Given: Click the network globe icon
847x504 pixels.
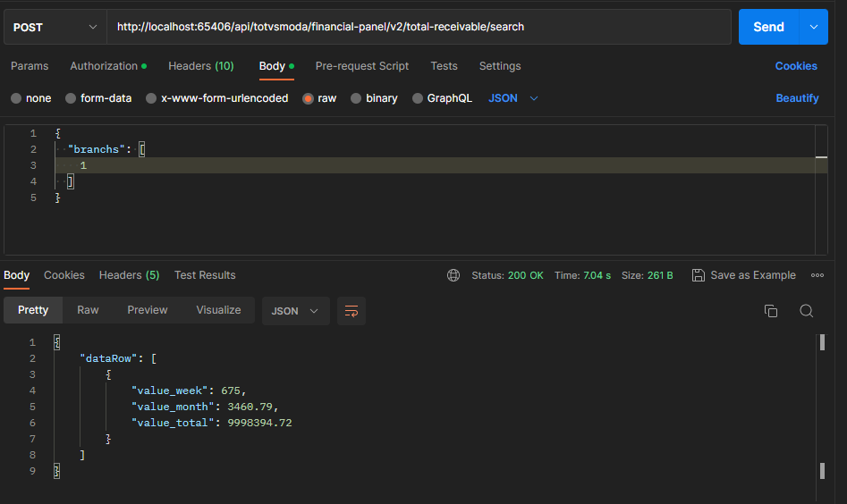Looking at the screenshot, I should (453, 275).
